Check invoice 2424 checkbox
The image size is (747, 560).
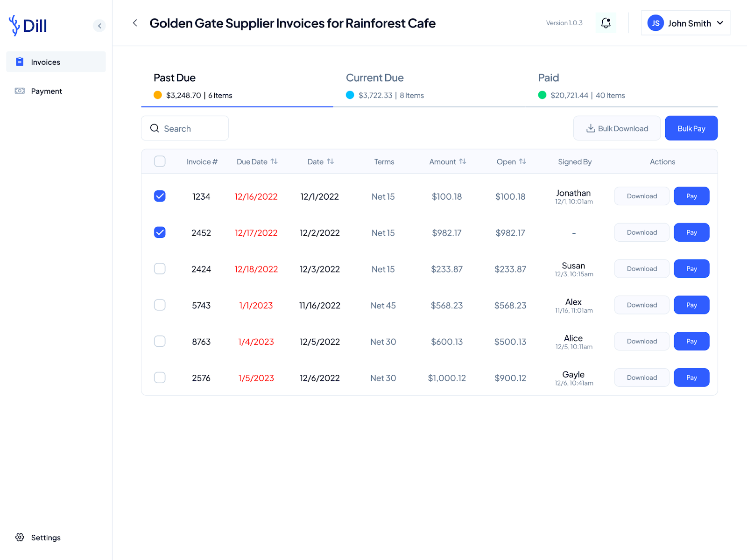(160, 269)
